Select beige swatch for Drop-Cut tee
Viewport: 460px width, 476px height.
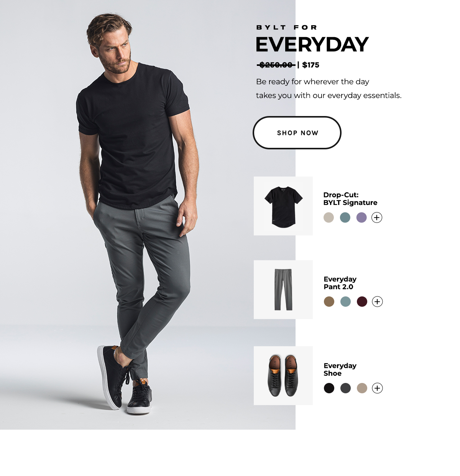(329, 218)
